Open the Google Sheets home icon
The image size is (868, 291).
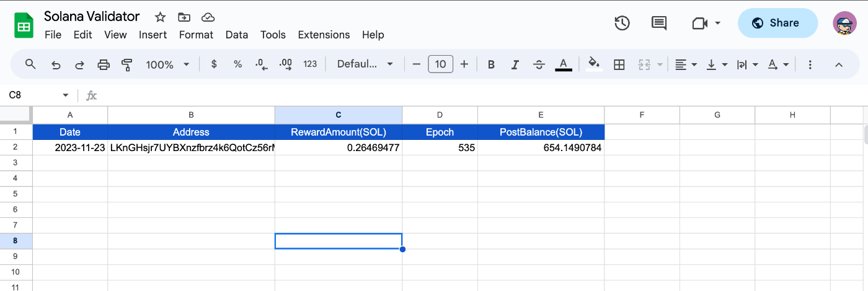pyautogui.click(x=24, y=25)
